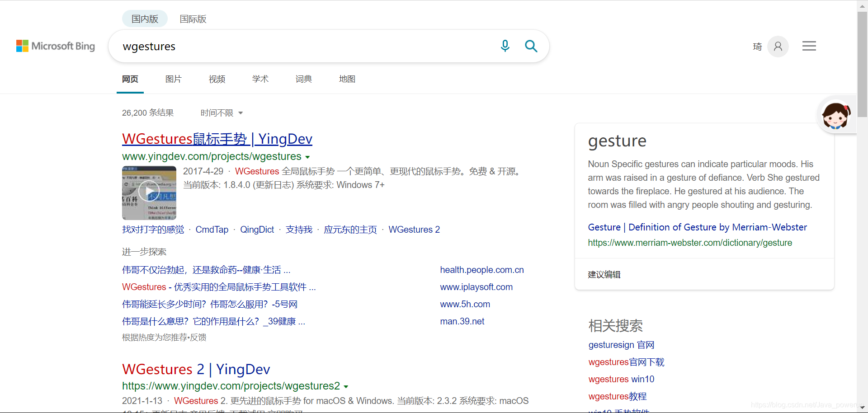Open Gesture Definition by Merriam-Webster link
Image resolution: width=868 pixels, height=413 pixels.
pos(698,227)
